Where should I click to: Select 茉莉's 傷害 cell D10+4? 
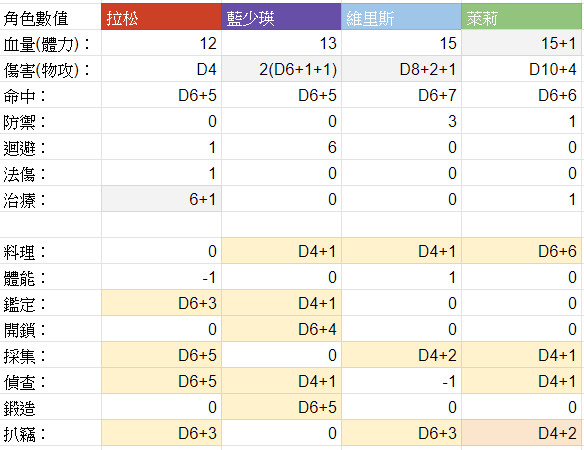click(x=521, y=69)
